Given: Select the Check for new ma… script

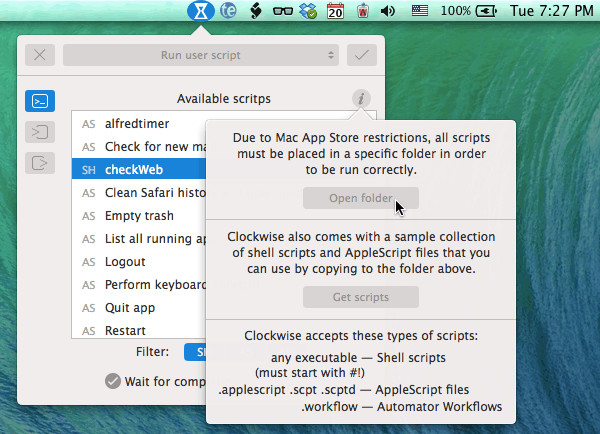Looking at the screenshot, I should coord(139,147).
